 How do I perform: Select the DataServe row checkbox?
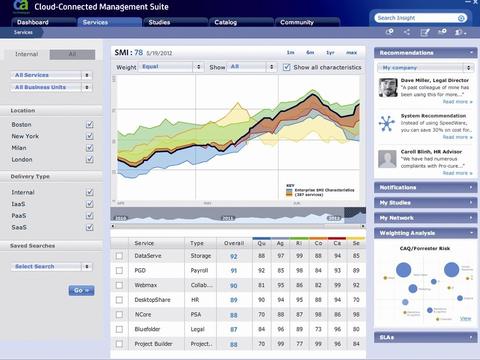[119, 256]
